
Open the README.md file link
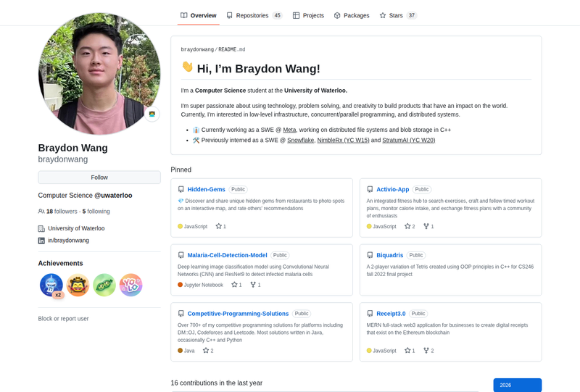click(231, 49)
